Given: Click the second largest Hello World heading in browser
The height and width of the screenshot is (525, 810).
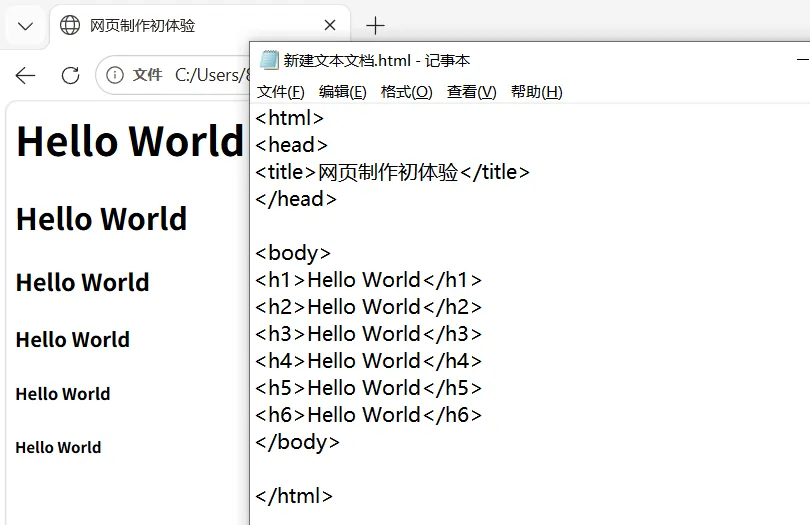Looking at the screenshot, I should (x=101, y=219).
